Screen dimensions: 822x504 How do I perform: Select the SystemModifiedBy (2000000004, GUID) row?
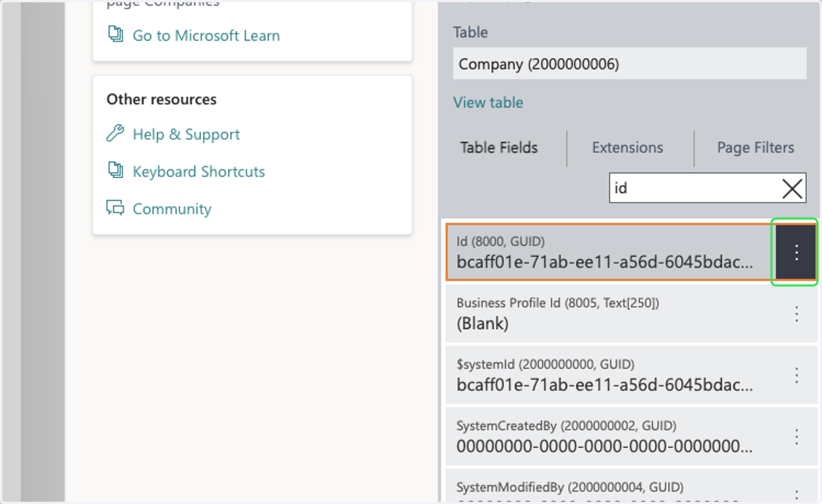click(631, 486)
